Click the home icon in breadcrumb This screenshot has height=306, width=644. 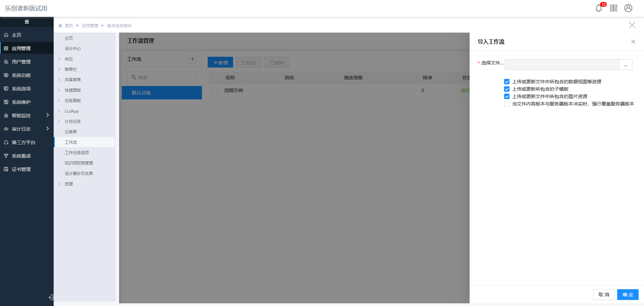[60, 26]
